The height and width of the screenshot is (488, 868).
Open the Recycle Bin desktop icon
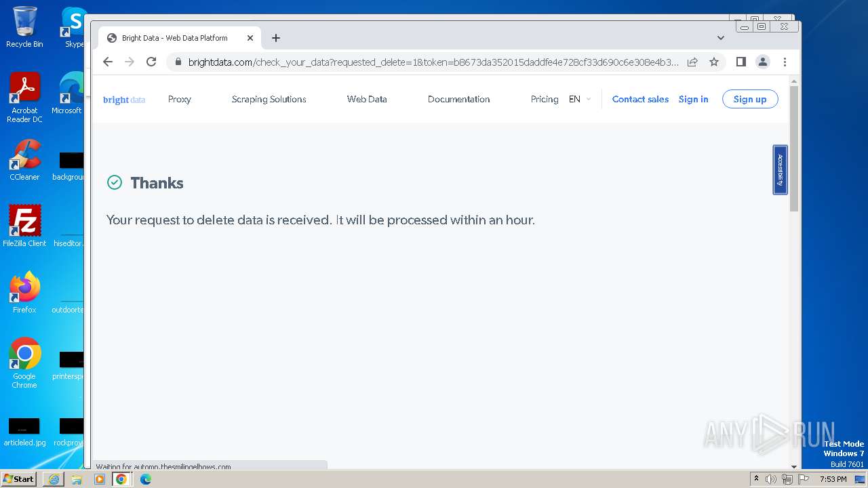click(24, 28)
